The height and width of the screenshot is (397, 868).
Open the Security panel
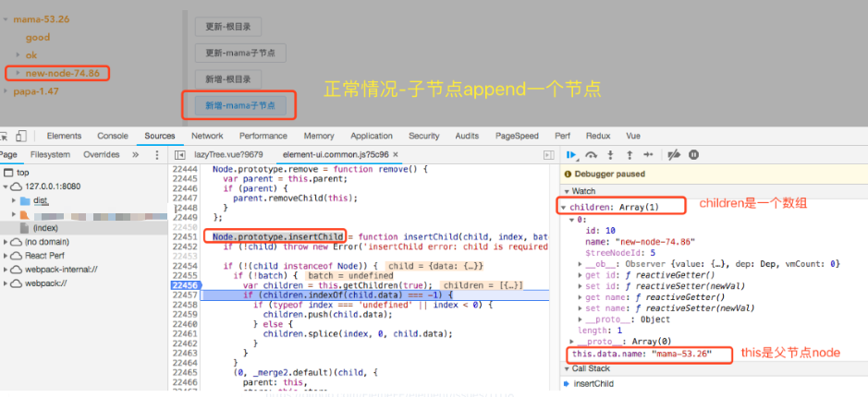[x=424, y=136]
